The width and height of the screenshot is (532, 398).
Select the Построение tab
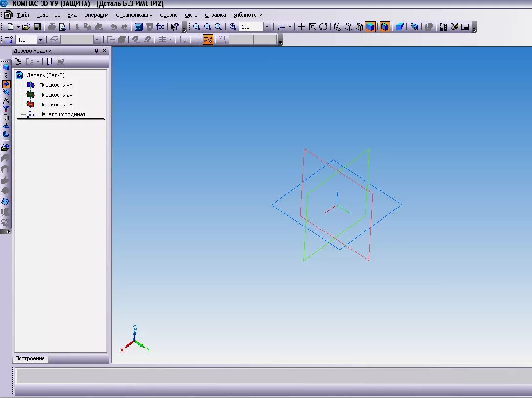[30, 358]
